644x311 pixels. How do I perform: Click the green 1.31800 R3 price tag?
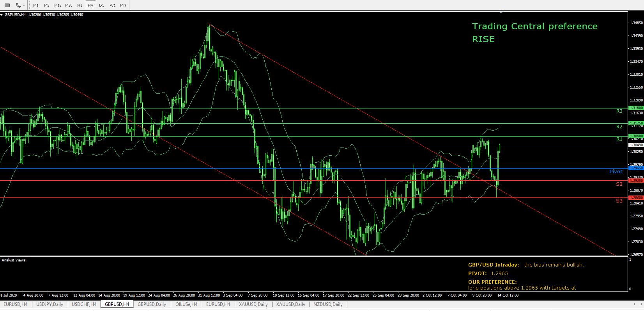pyautogui.click(x=636, y=108)
